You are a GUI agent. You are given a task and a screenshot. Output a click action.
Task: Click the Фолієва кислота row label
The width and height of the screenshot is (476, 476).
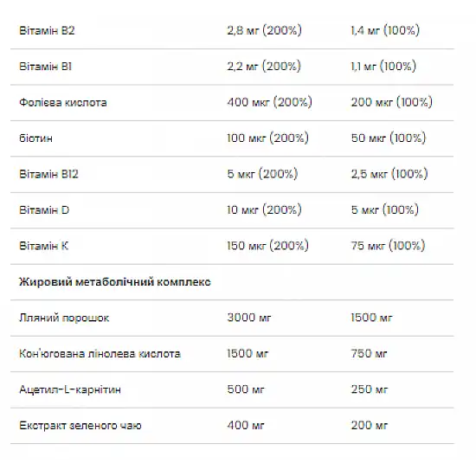tap(63, 102)
